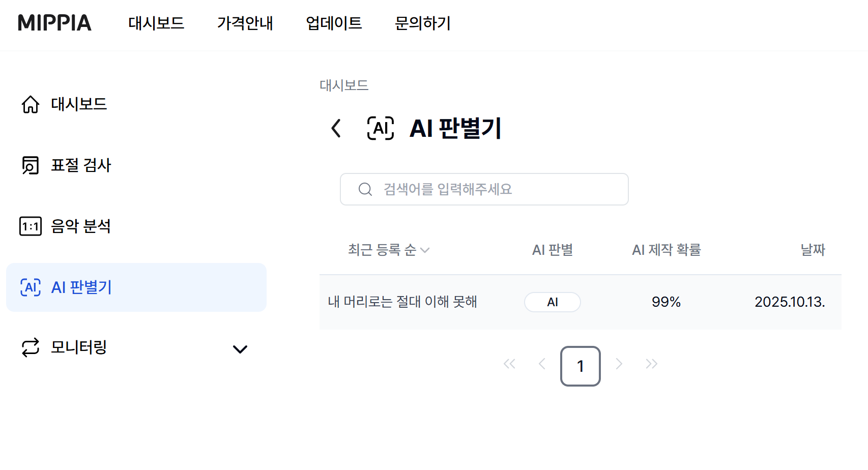Go to the next results page
Screen dimensions: 868x470
(x=619, y=364)
